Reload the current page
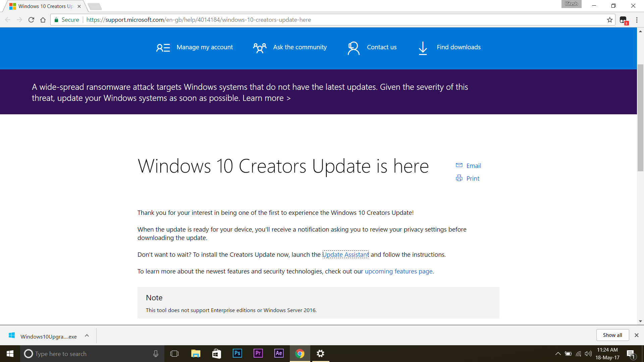This screenshot has width=644, height=362. tap(31, 20)
